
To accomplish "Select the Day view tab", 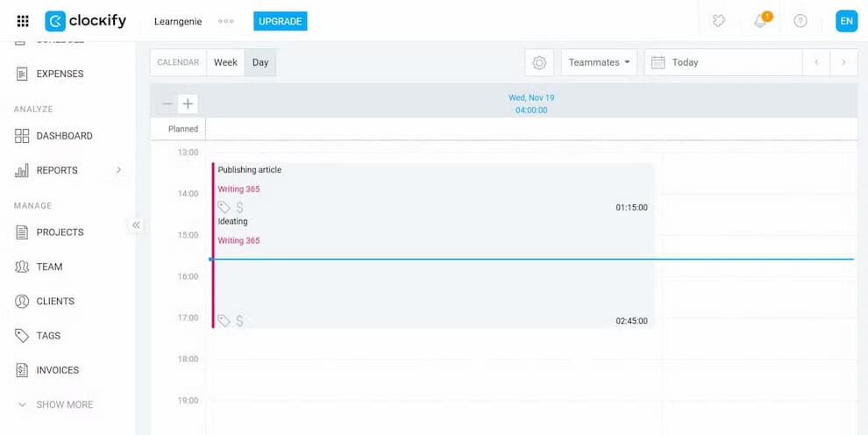I will click(x=260, y=63).
